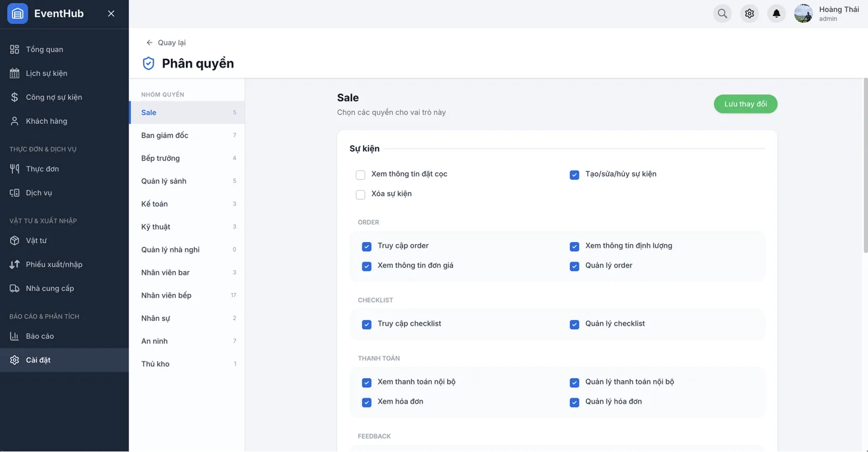Image resolution: width=868 pixels, height=452 pixels.
Task: Uncheck Truy cập order checkbox
Action: [367, 246]
